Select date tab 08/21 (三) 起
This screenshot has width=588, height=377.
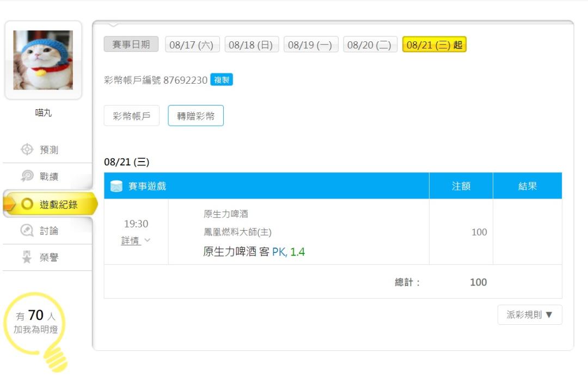(434, 45)
